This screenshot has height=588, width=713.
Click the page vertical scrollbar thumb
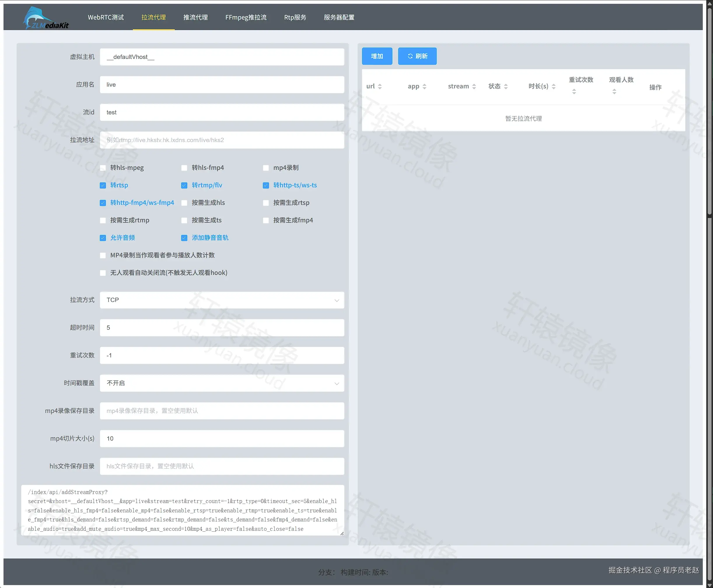tap(709, 111)
